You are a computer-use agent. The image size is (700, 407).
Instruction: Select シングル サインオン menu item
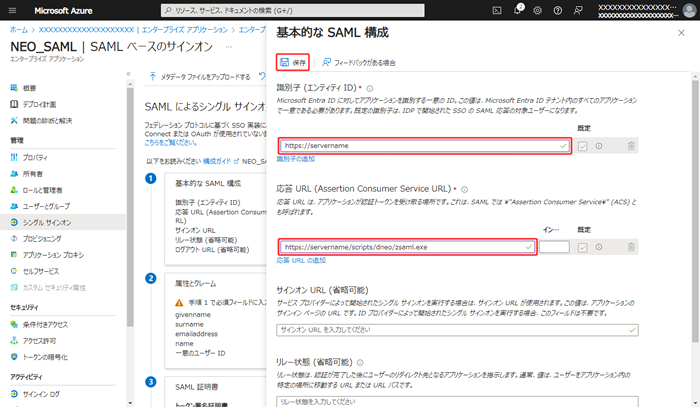point(63,222)
